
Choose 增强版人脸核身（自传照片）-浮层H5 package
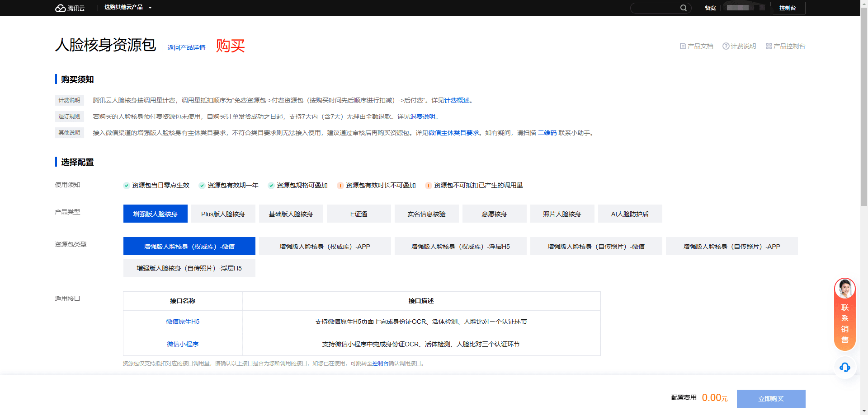point(189,268)
